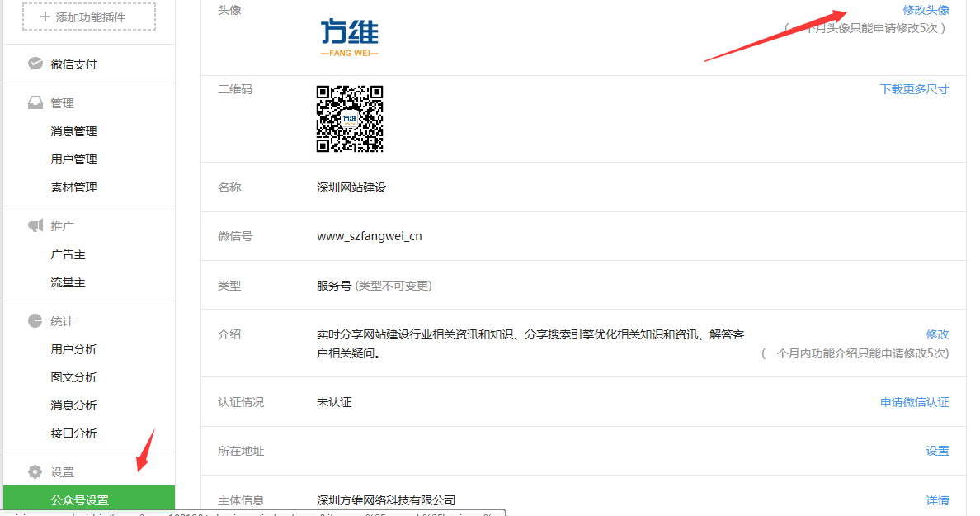Click 设置 link for location address
This screenshot has height=516, width=980.
click(937, 451)
